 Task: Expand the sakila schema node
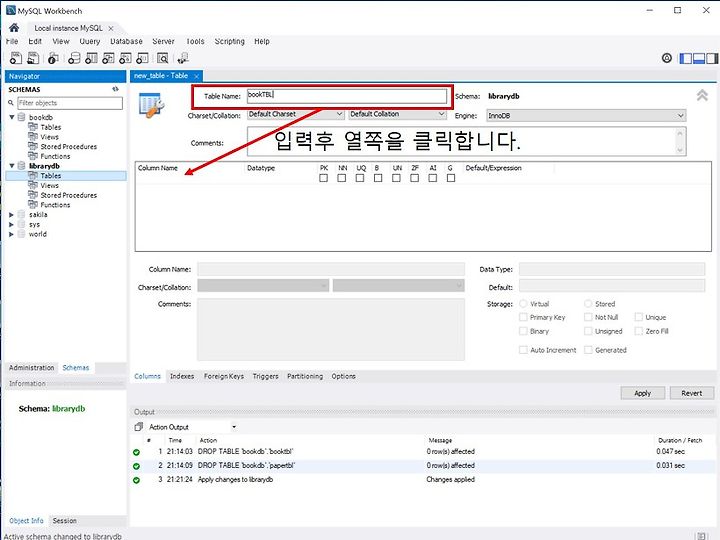11,214
